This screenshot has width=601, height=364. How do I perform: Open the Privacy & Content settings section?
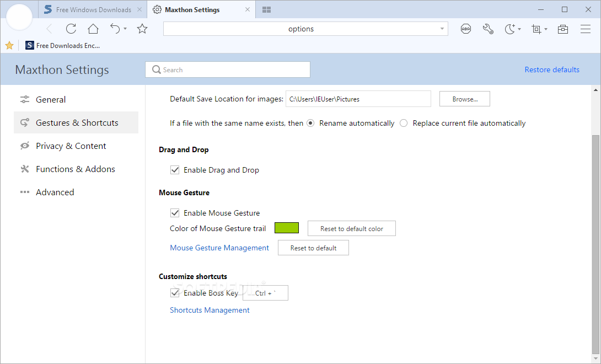coord(71,146)
